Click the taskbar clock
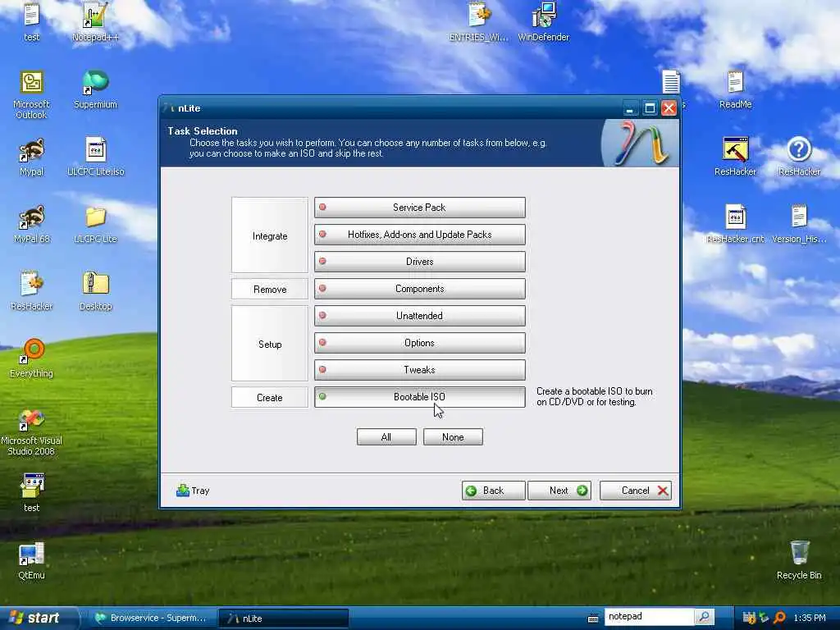This screenshot has height=630, width=840. [x=810, y=618]
